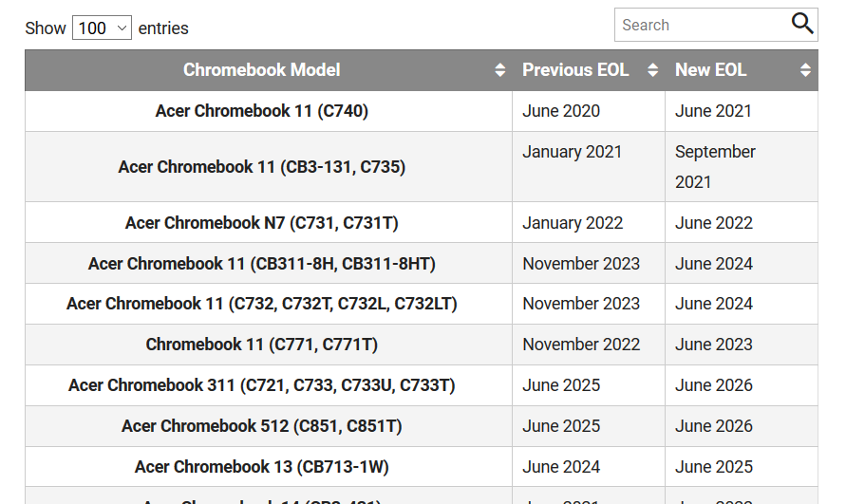Select Acer Chromebook 11 (CB3-131, C735) cell
The width and height of the screenshot is (846, 504).
262,167
